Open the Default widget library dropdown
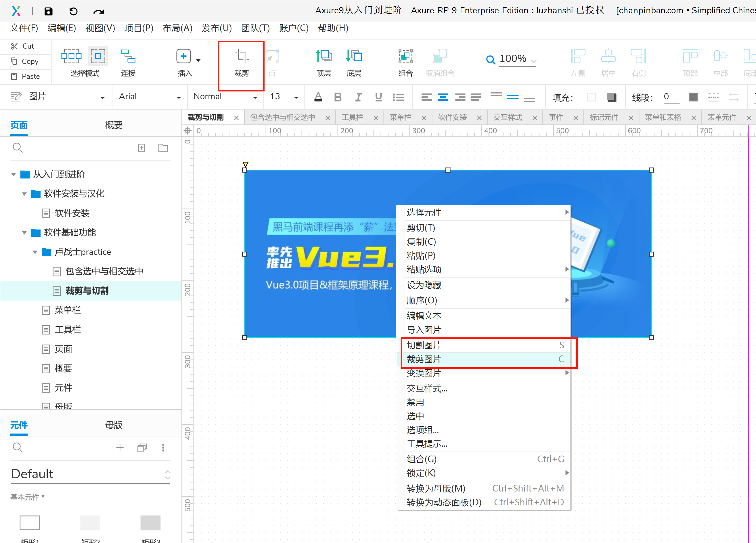This screenshot has width=756, height=543. pyautogui.click(x=90, y=474)
